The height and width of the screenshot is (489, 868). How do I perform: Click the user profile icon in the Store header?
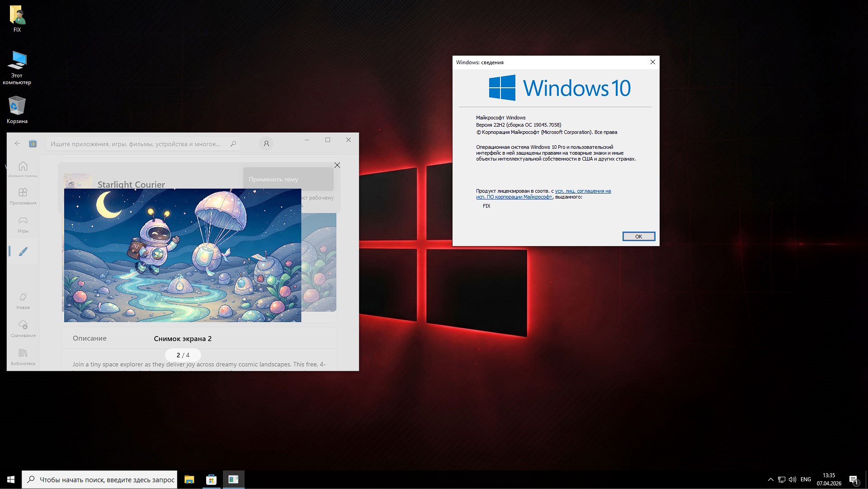266,143
